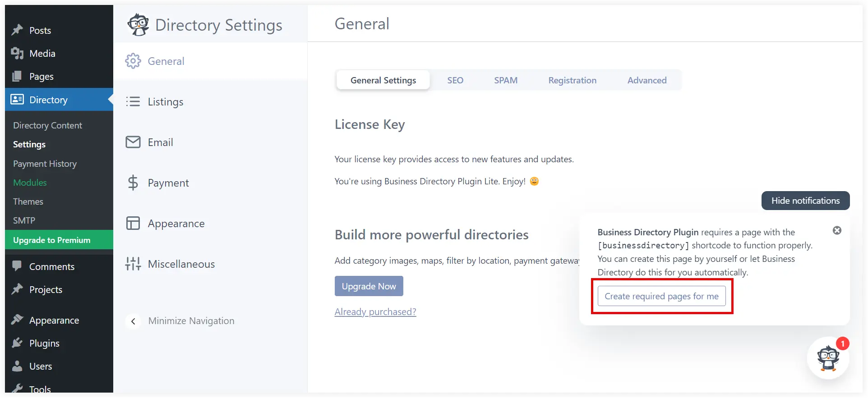Screen dimensions: 868x398
Task: Switch to the General Settings tab
Action: [383, 80]
